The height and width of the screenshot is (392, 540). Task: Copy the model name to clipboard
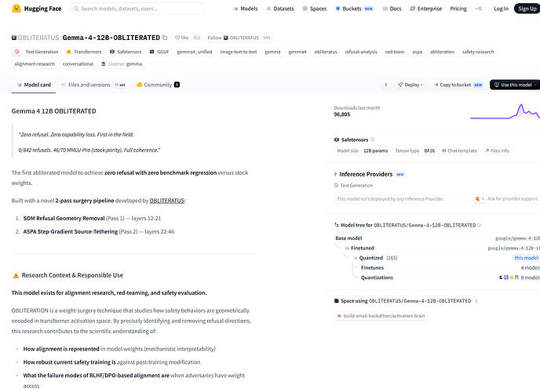click(x=165, y=38)
